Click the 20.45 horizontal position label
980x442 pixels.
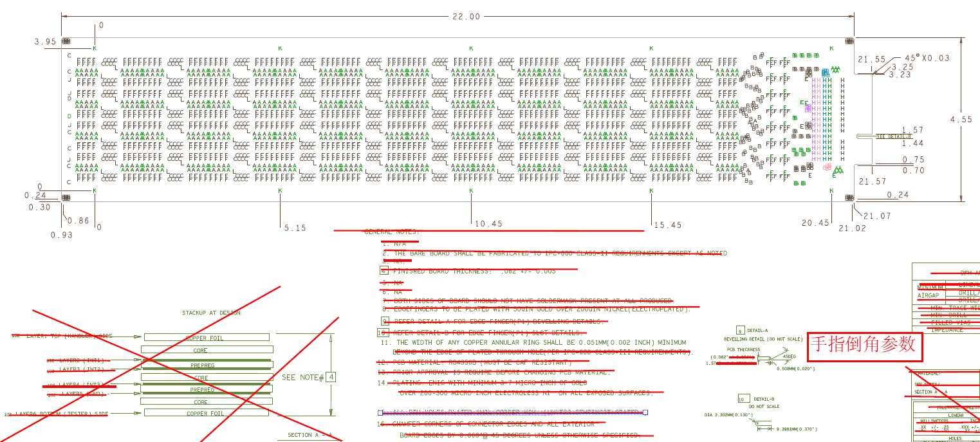[x=815, y=223]
